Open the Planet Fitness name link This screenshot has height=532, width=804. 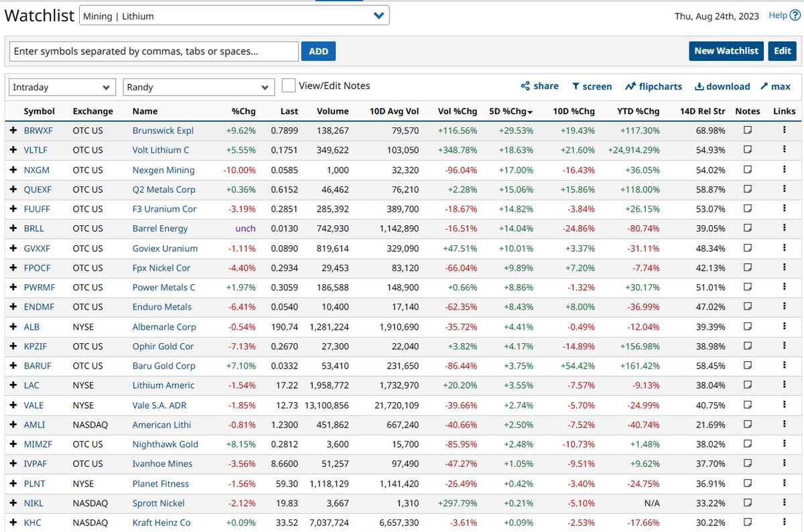pyautogui.click(x=161, y=483)
